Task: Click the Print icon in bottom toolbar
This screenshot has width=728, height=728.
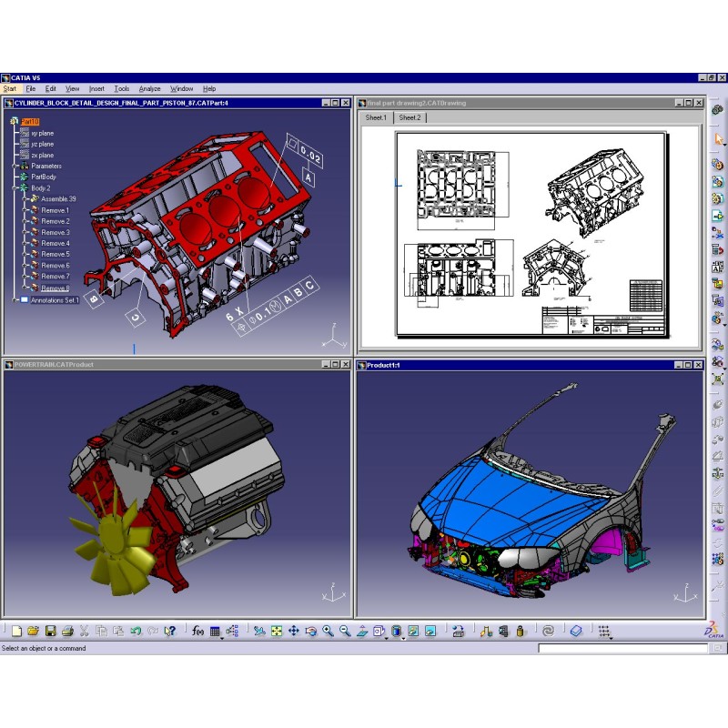Action: click(67, 631)
